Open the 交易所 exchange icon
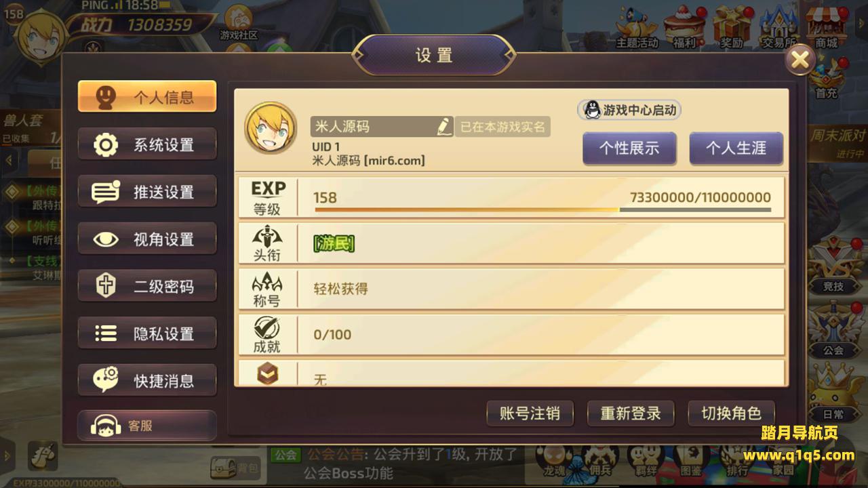This screenshot has width=868, height=488. pyautogui.click(x=778, y=27)
